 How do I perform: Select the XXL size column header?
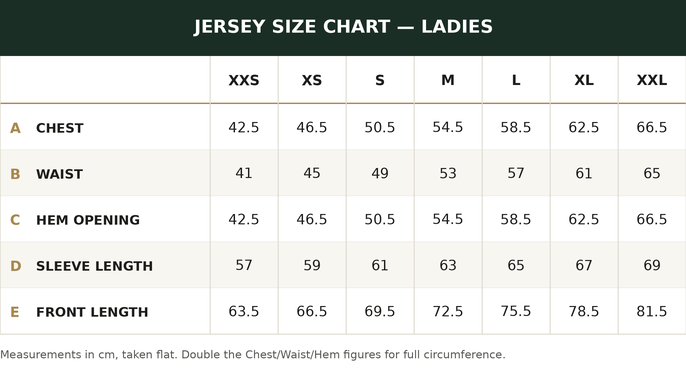[651, 80]
